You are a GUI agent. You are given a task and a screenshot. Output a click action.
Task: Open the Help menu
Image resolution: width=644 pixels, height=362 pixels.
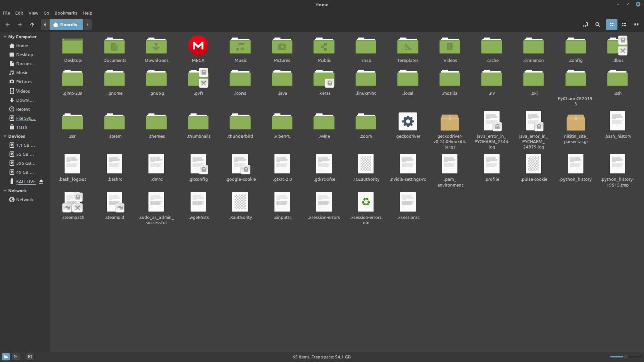click(88, 13)
